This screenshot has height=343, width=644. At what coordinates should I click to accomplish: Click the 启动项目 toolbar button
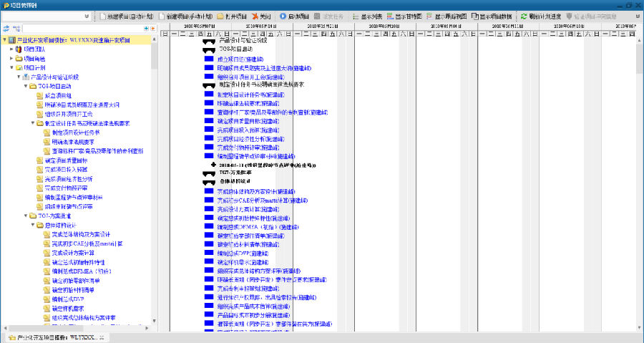pyautogui.click(x=295, y=16)
